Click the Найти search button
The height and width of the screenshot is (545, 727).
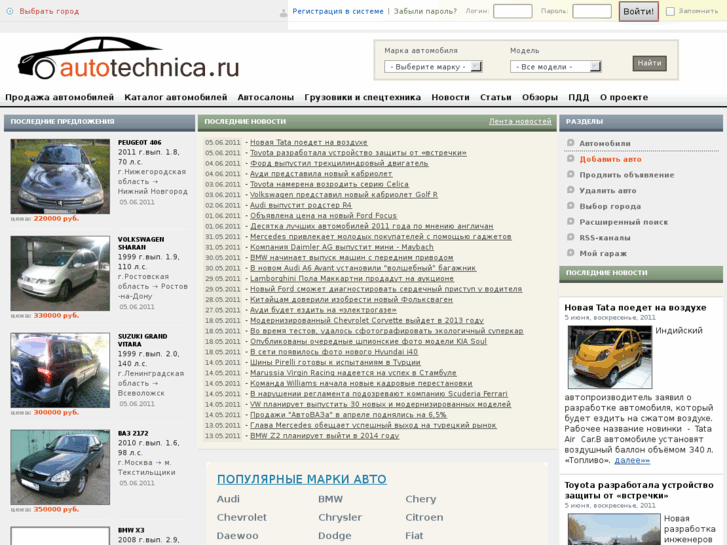coord(649,63)
